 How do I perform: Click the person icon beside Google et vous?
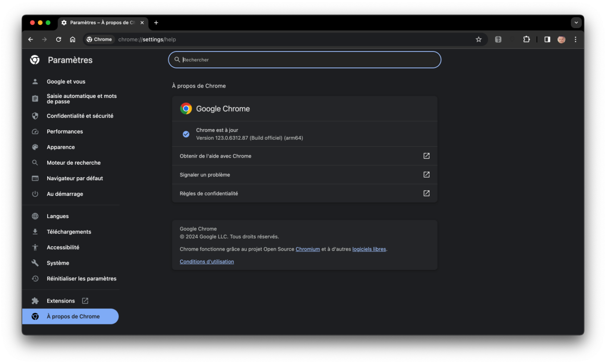click(35, 81)
